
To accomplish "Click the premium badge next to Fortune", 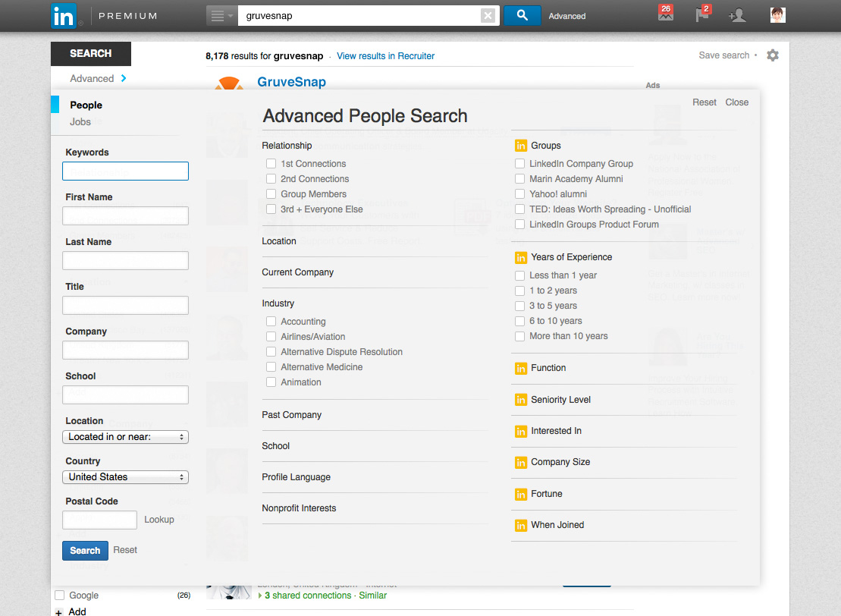I will click(521, 494).
